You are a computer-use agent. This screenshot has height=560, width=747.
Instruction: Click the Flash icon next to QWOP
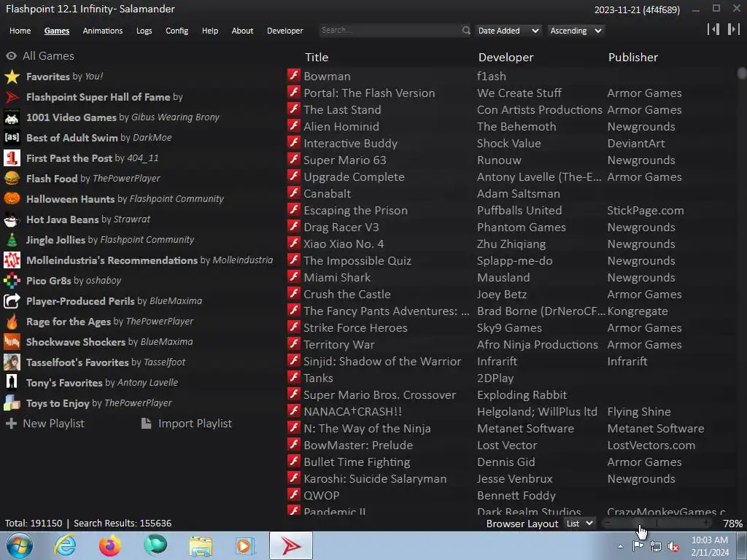click(294, 495)
